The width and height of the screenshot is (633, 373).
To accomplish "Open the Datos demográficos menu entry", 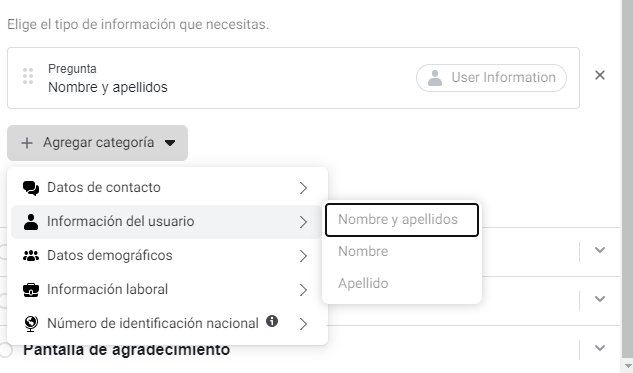I will coord(166,256).
